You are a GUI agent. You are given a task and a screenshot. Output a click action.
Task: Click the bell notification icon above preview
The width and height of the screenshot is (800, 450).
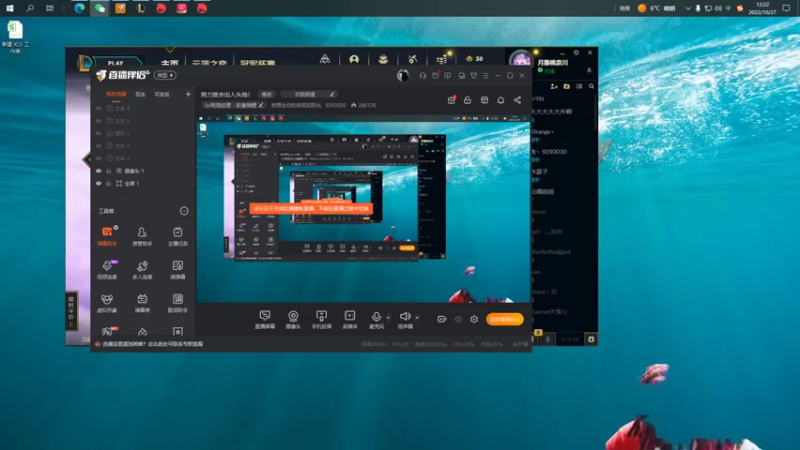[x=501, y=100]
